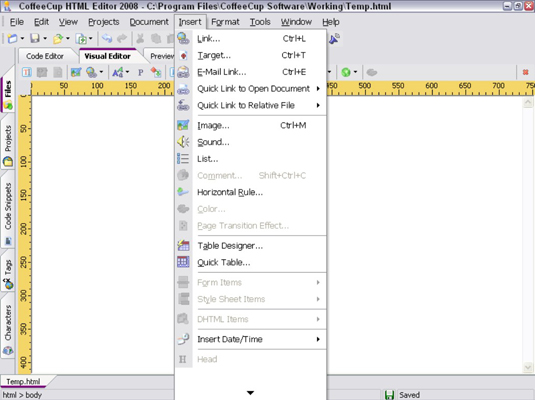This screenshot has height=400, width=535.
Task: Click the document with green arrow icon
Action: [81, 39]
